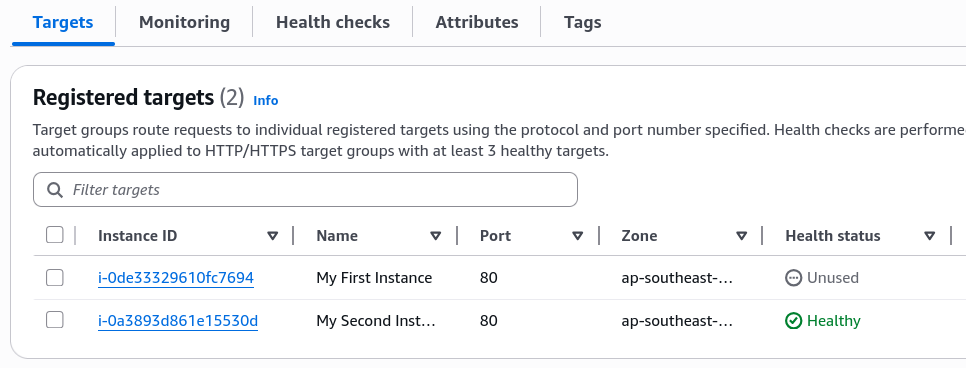Click the Instance ID column header label
Image resolution: width=966 pixels, height=368 pixels.
coord(137,235)
